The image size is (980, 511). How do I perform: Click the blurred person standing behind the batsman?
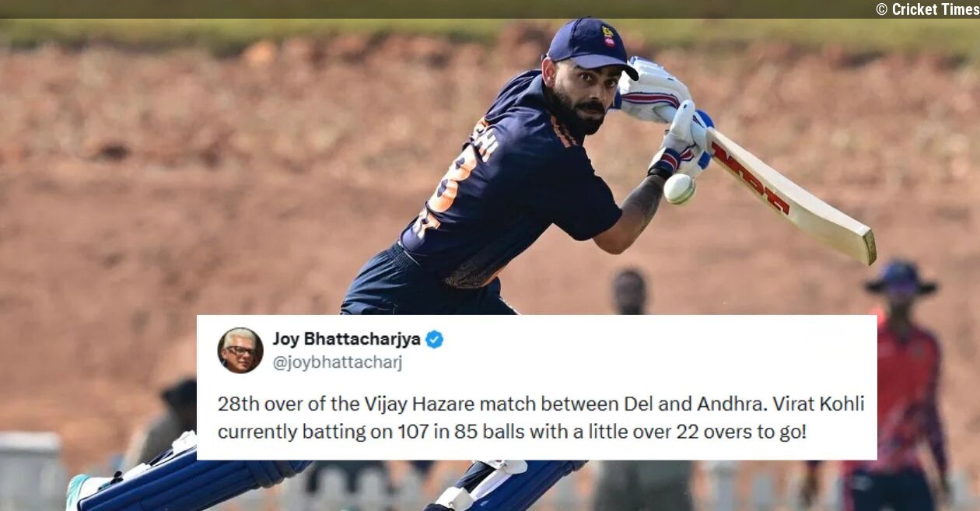click(x=628, y=292)
